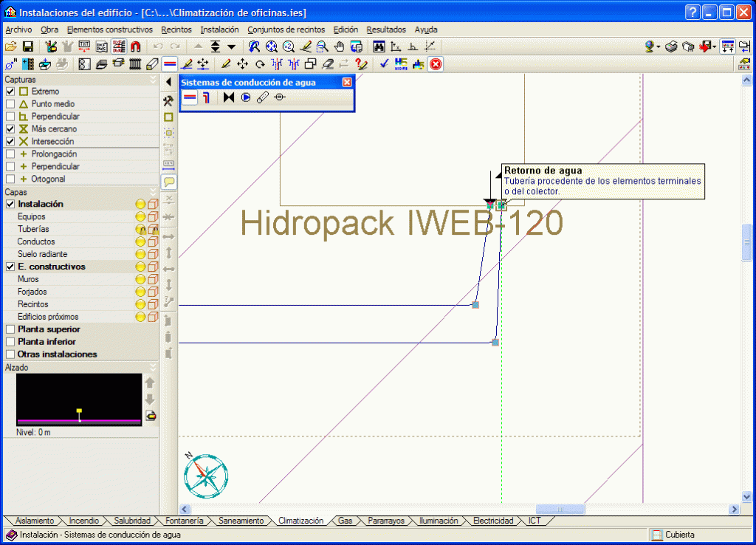Select the horizontal pipe tool in floating palette

[190, 97]
